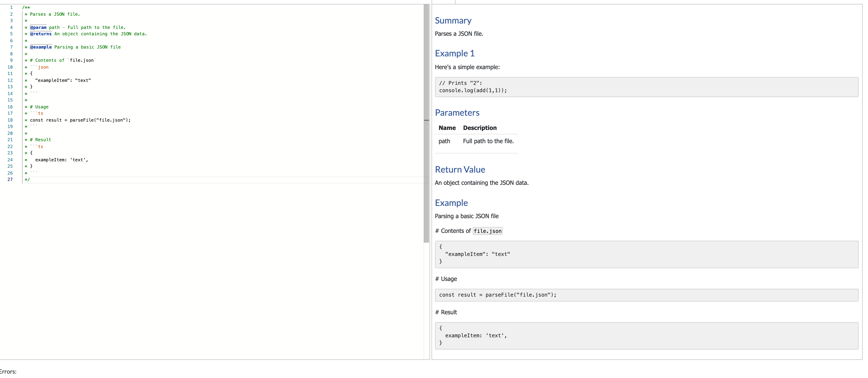Click the Example 1 heading

tap(454, 53)
